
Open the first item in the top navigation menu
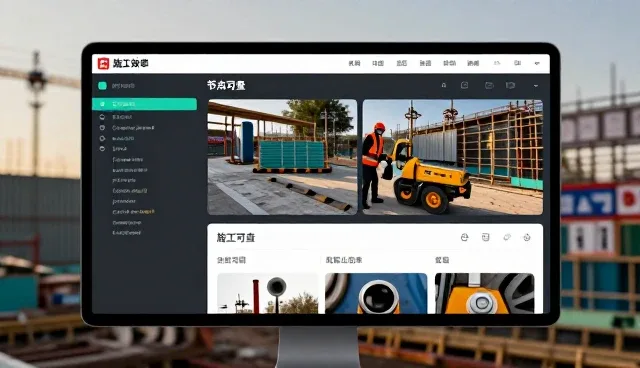tap(354, 63)
